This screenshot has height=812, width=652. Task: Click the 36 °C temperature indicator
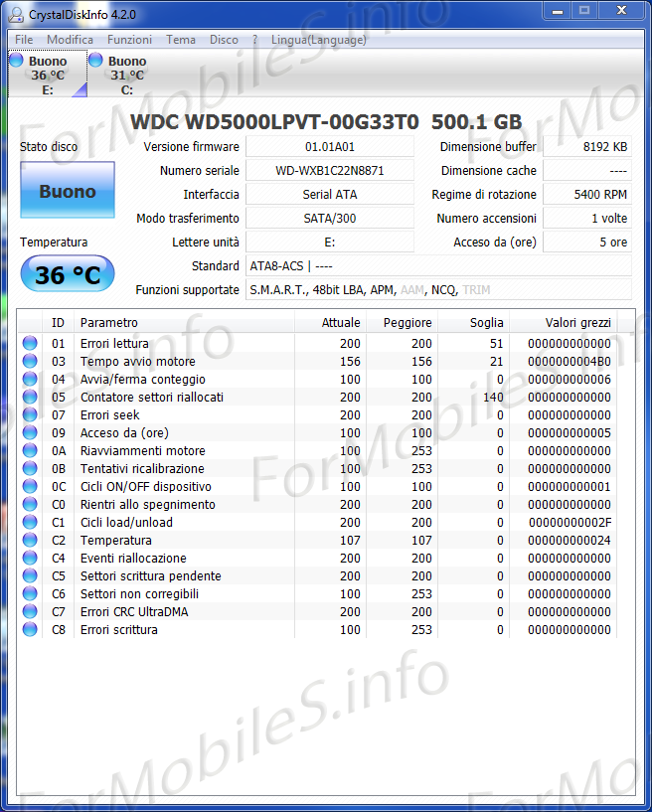(68, 274)
